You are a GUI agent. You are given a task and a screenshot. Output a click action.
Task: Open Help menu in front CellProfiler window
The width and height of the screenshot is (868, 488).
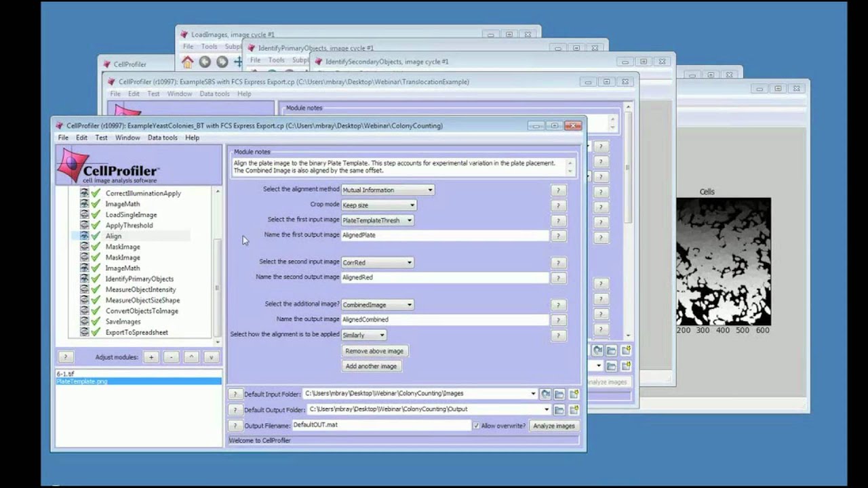[x=193, y=138]
